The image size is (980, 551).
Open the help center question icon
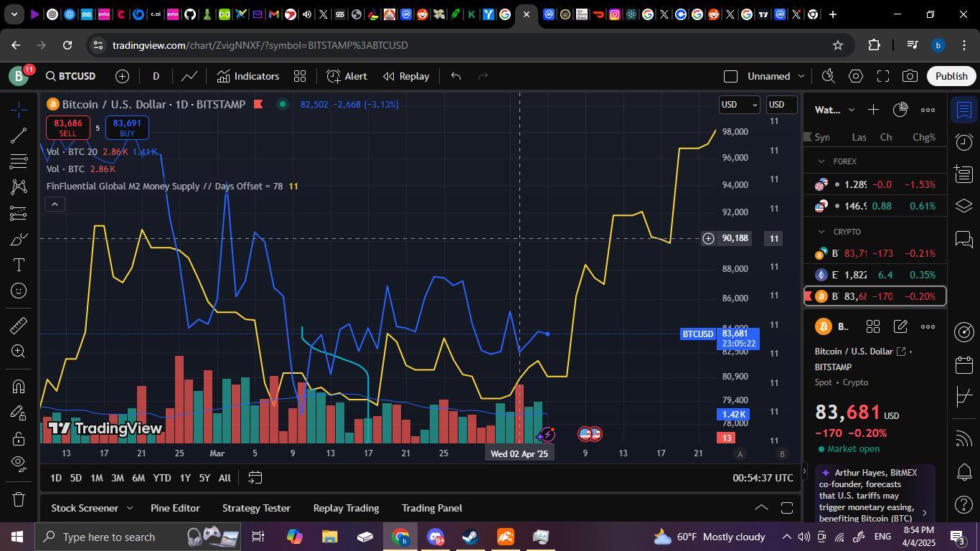(x=964, y=504)
